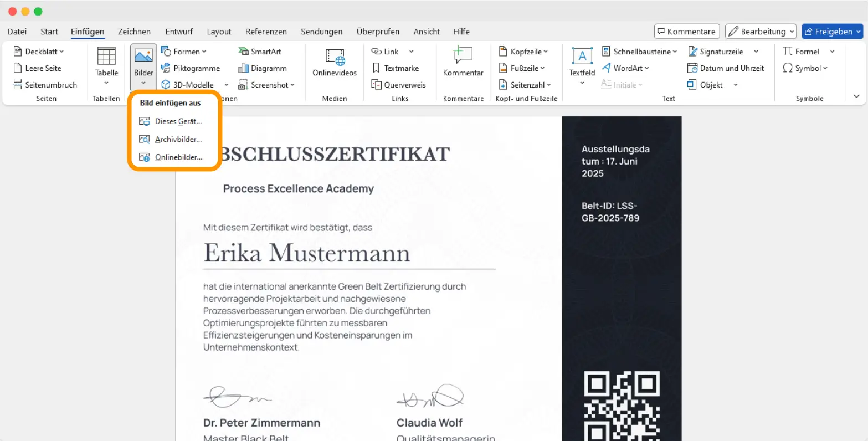Open the Bearbeitung mode dropdown
Screen dimensions: 868x441
(x=761, y=32)
